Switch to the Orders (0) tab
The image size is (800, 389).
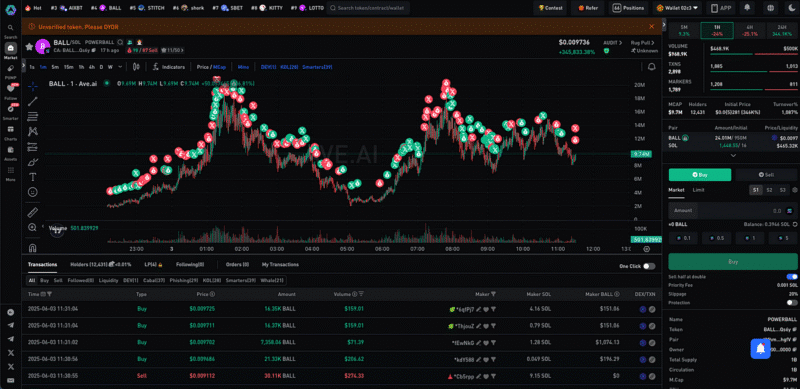click(x=237, y=264)
